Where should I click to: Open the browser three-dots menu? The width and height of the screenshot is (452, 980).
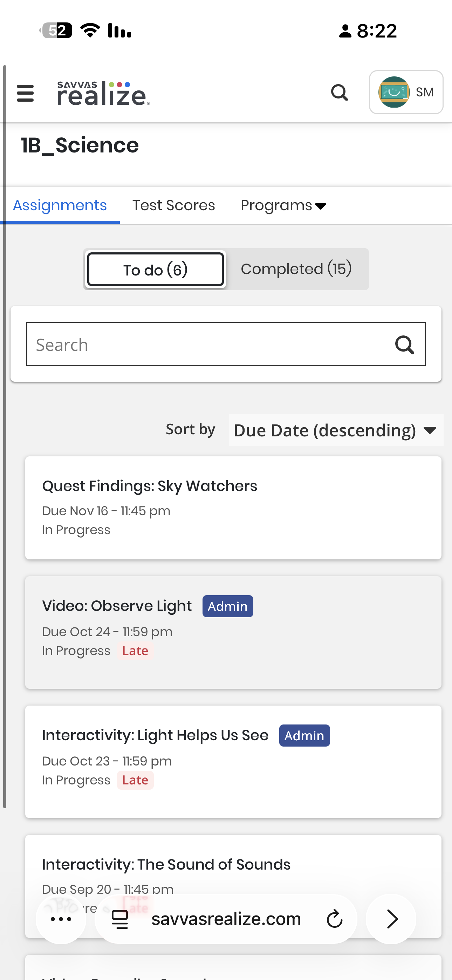(61, 919)
